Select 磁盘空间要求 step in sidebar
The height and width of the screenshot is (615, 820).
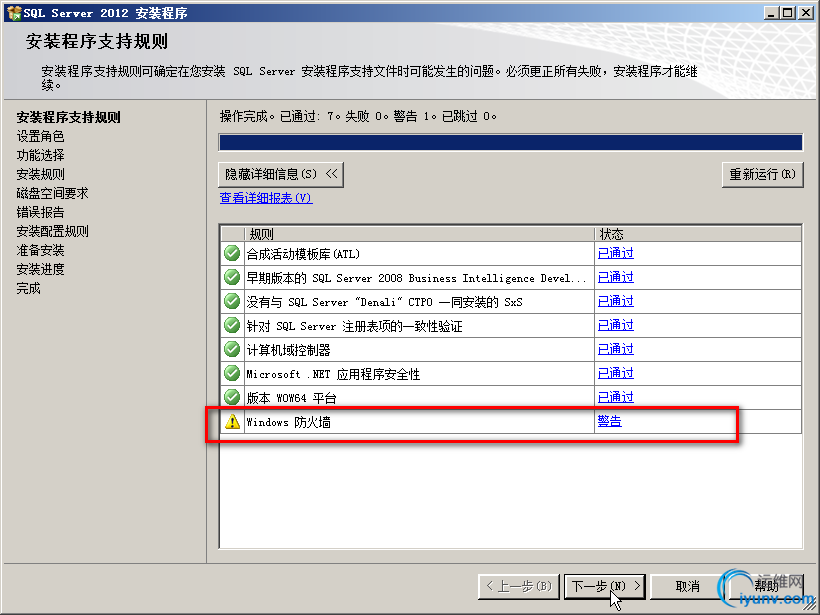[x=52, y=193]
